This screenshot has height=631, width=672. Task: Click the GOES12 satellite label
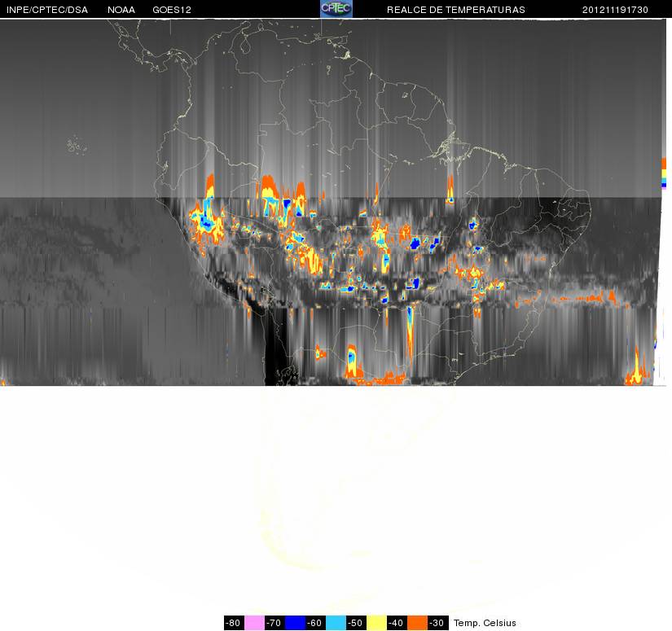point(172,10)
